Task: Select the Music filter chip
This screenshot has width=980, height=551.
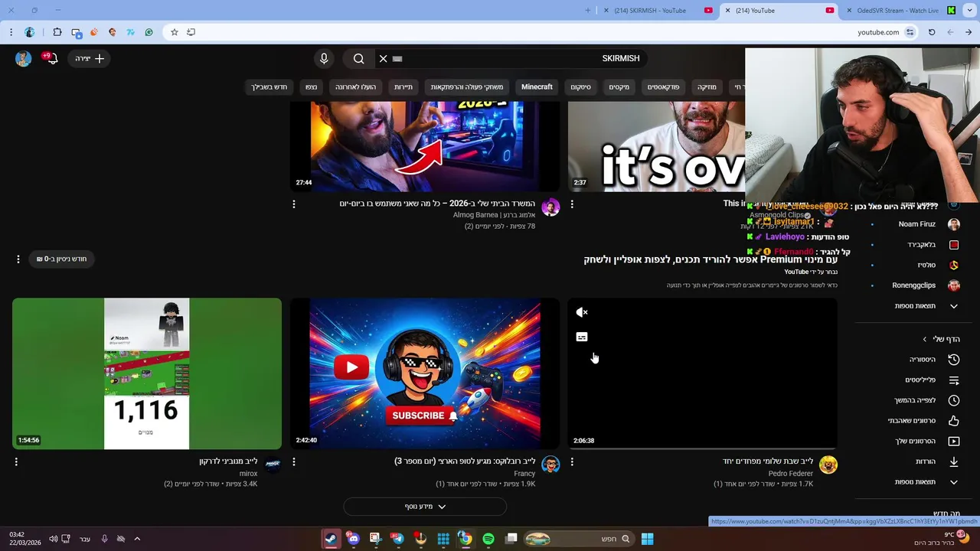Action: (707, 87)
